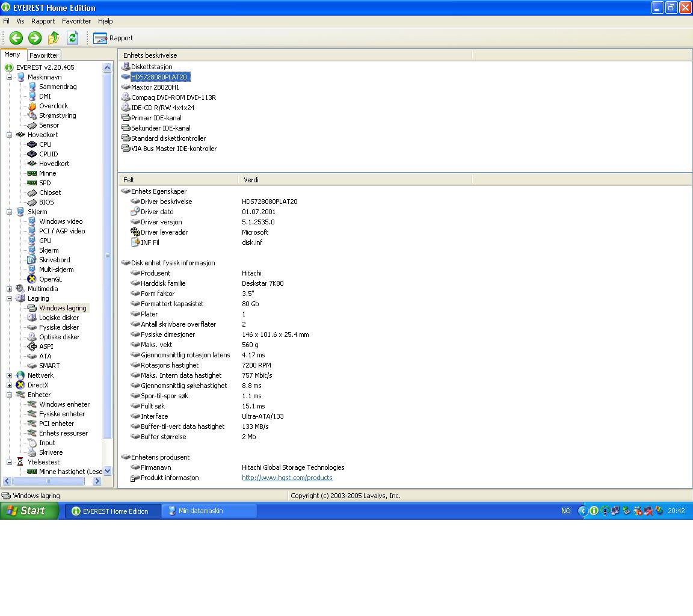Select VIA Bus Master IDE-kontroller entry
The height and width of the screenshot is (616, 693).
pos(169,149)
